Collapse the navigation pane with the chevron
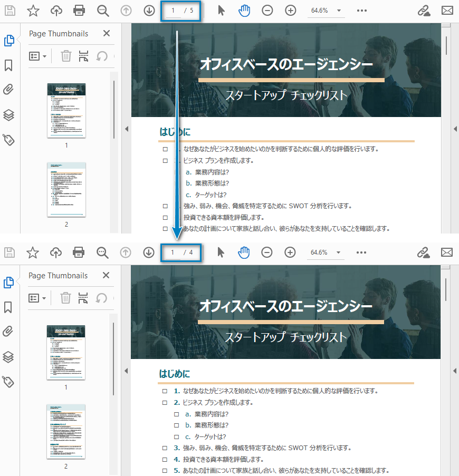Viewport: 459px width, 476px height. [x=127, y=128]
